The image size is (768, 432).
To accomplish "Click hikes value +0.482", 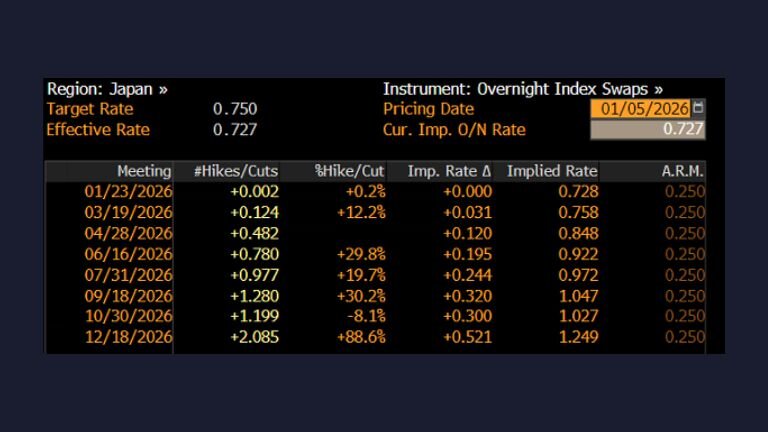I will (255, 233).
